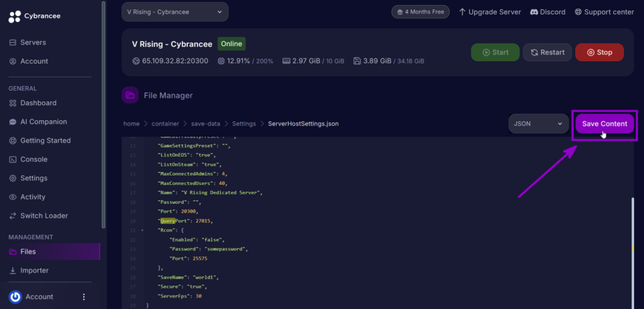The width and height of the screenshot is (644, 309).
Task: Click the "ListOnSteam": "true" line
Action: (x=190, y=165)
